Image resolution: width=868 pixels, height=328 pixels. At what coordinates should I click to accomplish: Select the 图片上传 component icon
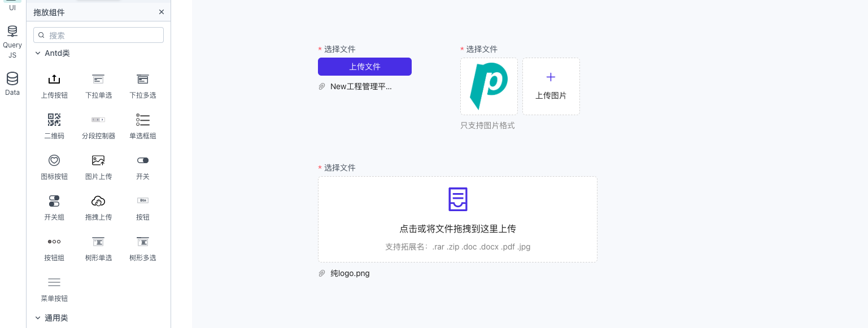click(98, 160)
